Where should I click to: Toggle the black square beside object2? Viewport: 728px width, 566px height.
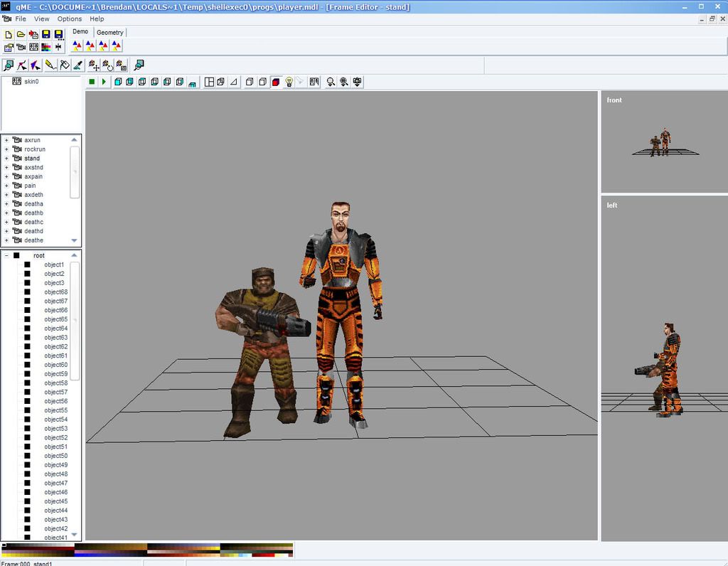coord(28,274)
